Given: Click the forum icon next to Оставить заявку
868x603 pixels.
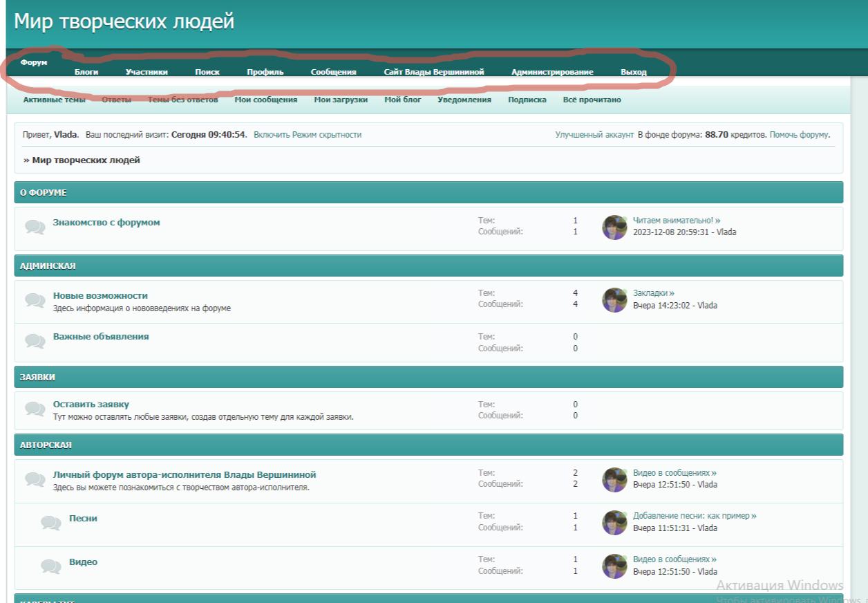Looking at the screenshot, I should coord(35,409).
